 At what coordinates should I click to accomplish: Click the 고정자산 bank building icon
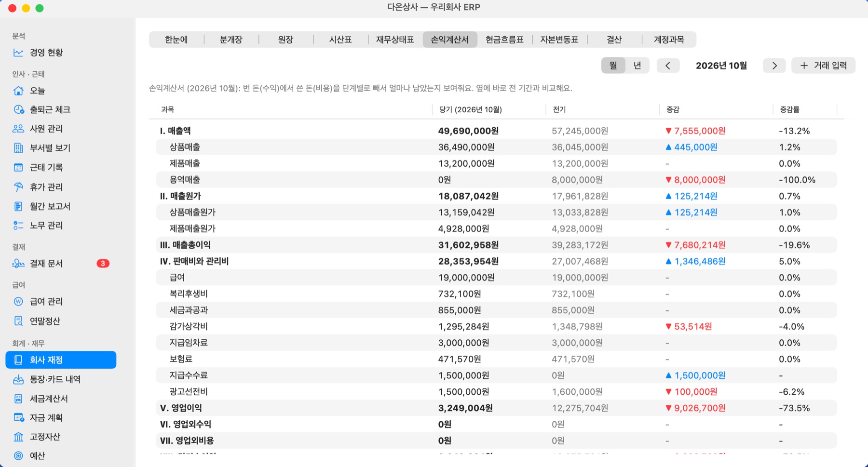coord(18,437)
